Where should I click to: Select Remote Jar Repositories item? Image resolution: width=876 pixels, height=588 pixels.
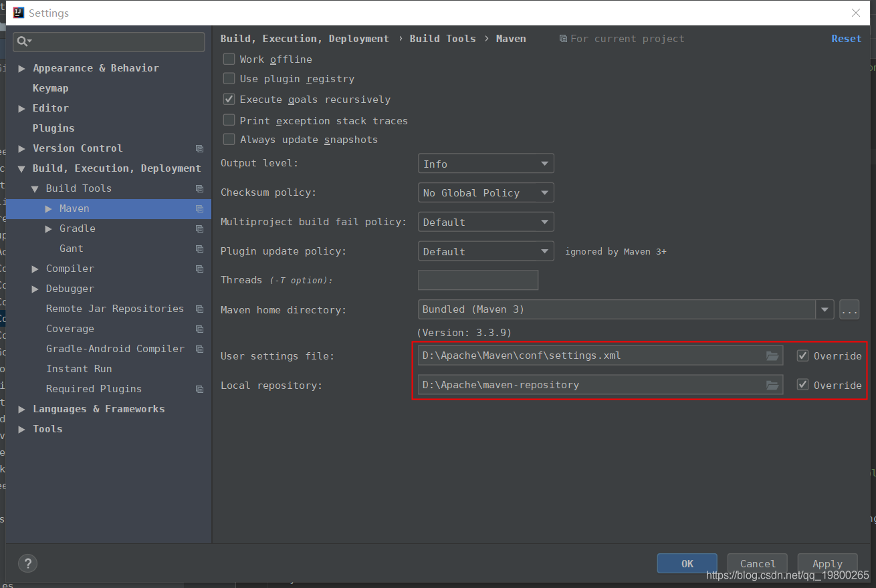click(115, 309)
